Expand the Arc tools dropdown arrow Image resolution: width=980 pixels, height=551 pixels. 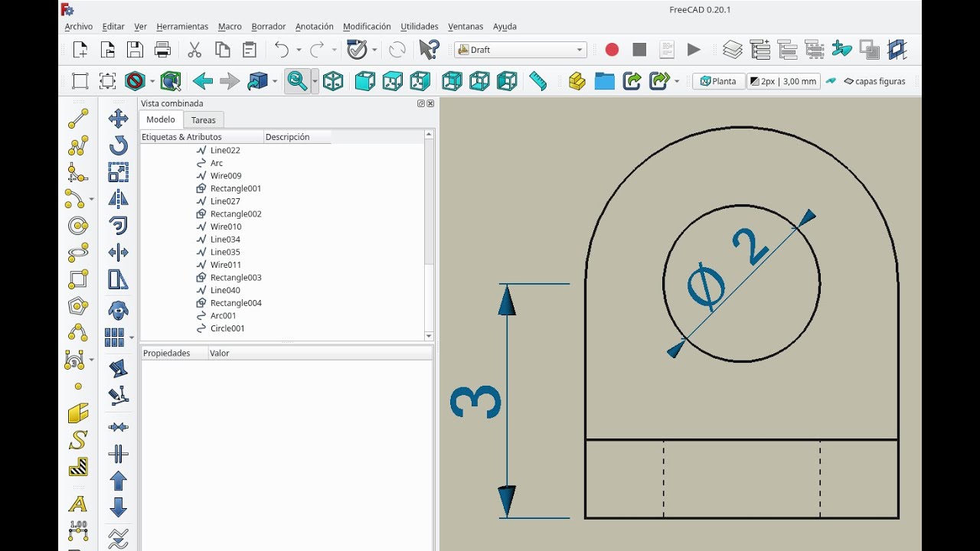92,199
